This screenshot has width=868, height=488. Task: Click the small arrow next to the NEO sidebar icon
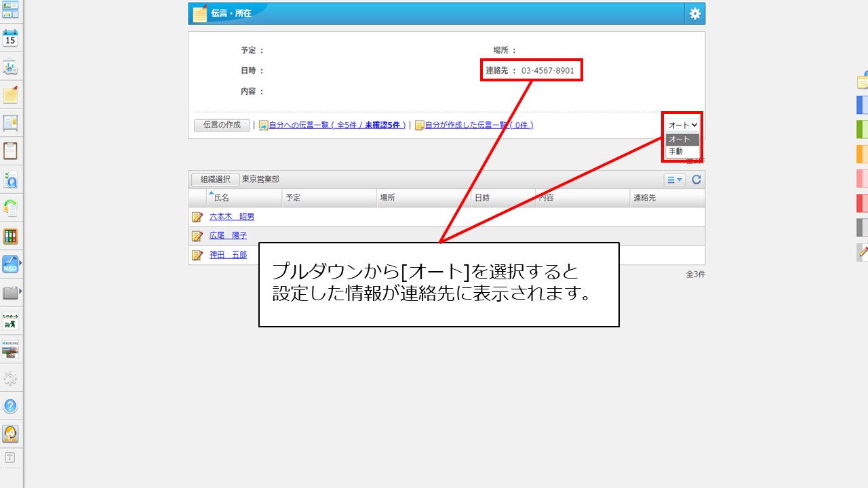click(x=21, y=264)
